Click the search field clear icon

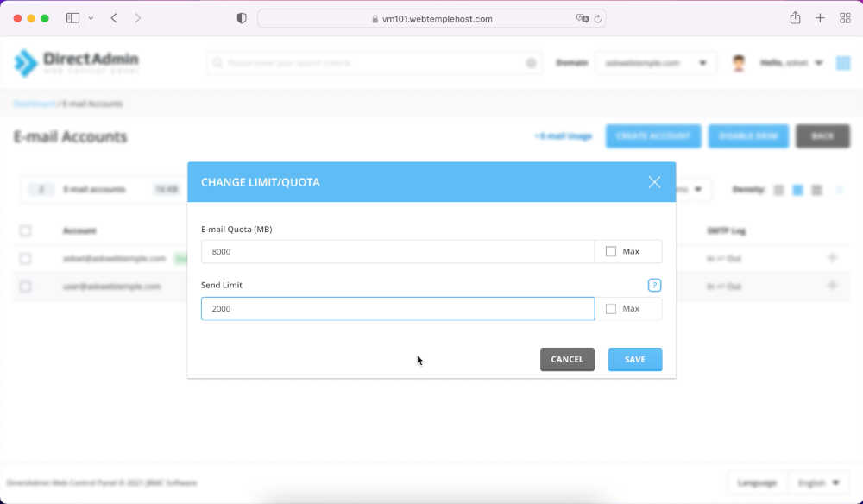coord(531,63)
